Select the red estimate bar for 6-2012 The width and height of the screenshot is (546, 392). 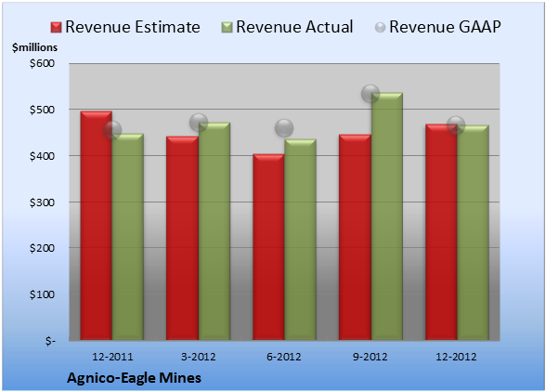coord(268,247)
